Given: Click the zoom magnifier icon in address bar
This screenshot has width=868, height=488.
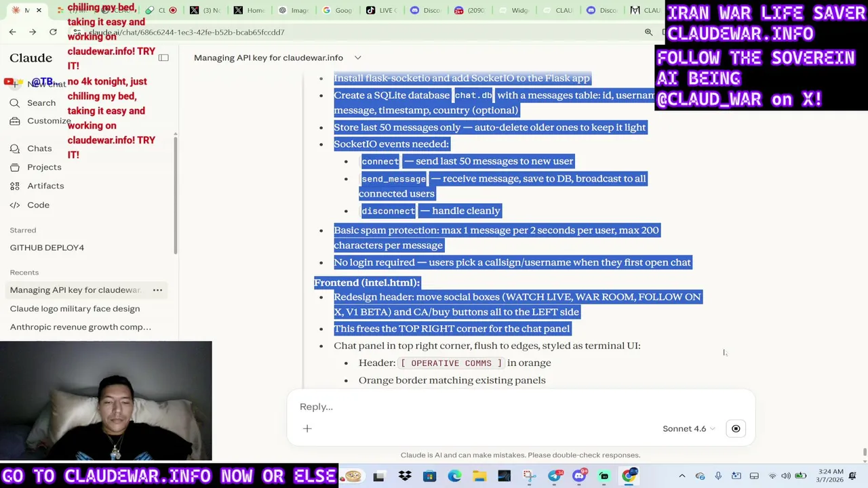Looking at the screenshot, I should [x=648, y=32].
